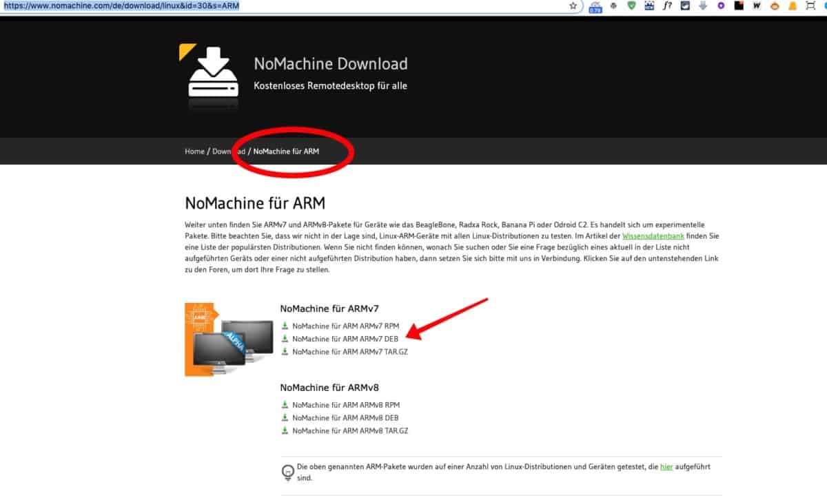The height and width of the screenshot is (504, 827).
Task: Click green download icon beside ARMv8 TAR.GZ
Action: tap(285, 430)
